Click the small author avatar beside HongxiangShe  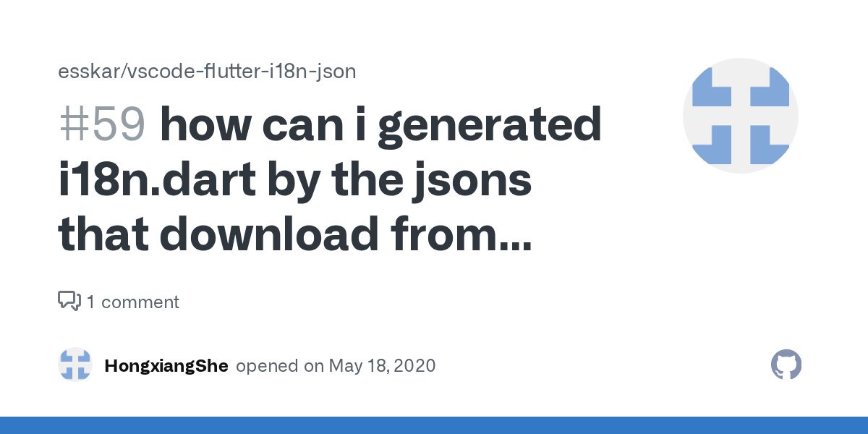75,365
